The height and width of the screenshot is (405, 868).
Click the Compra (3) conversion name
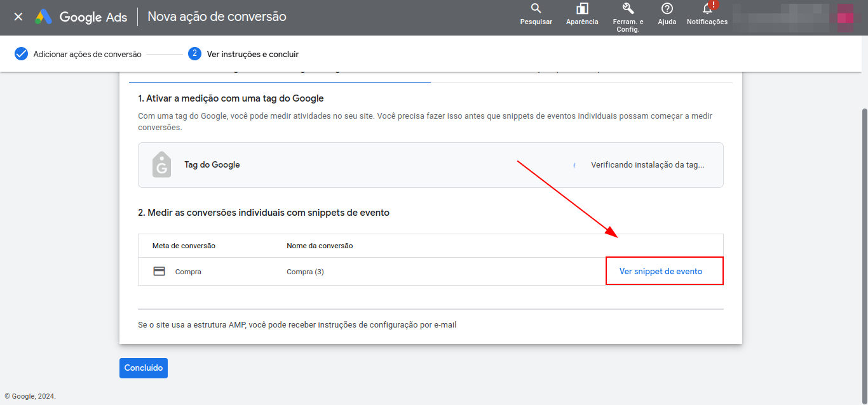[x=305, y=272]
